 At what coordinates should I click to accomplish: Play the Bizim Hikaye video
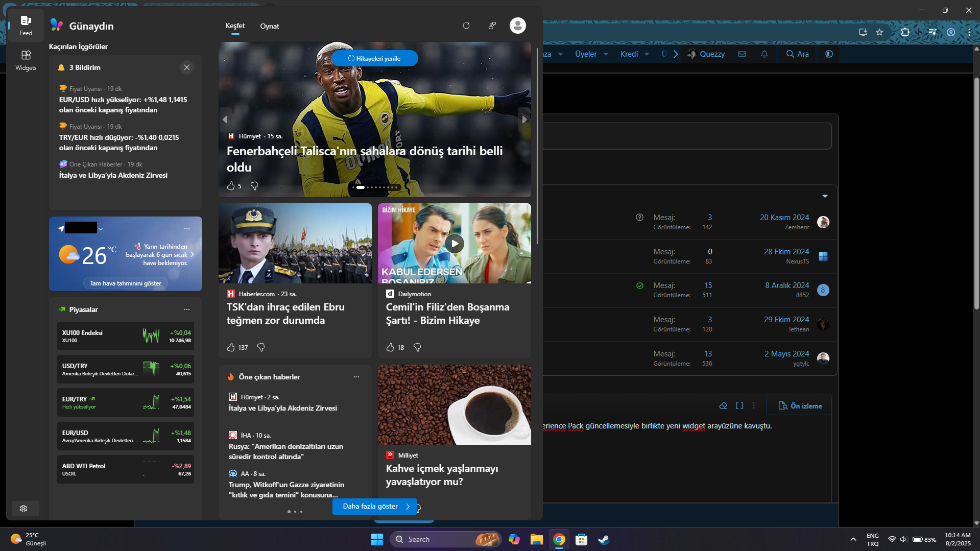[x=455, y=244]
